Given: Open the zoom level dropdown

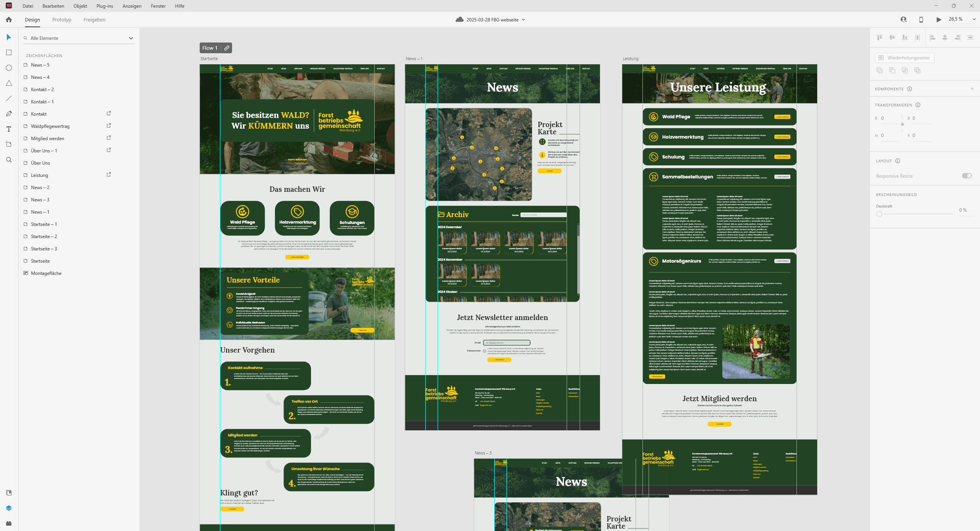Looking at the screenshot, I should [974, 19].
